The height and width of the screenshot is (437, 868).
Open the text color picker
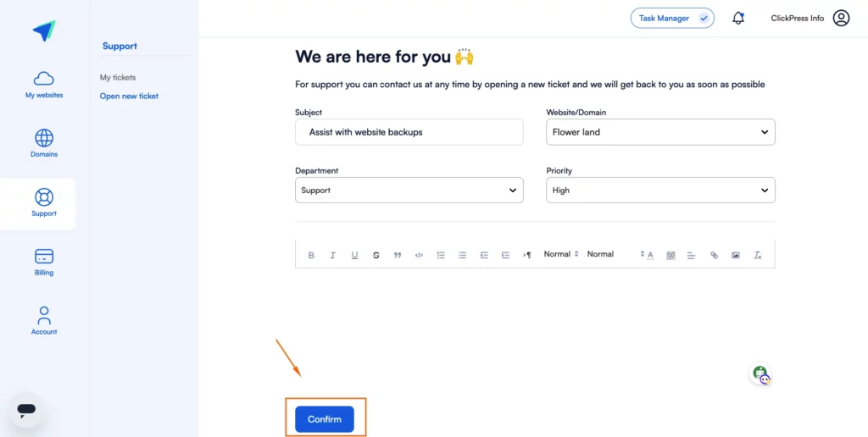point(650,255)
